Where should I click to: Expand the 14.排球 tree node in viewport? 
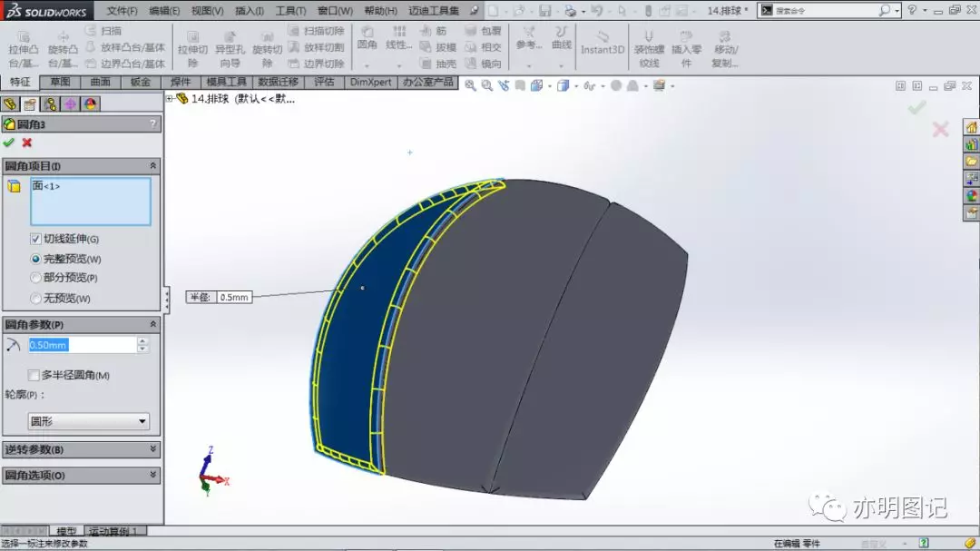[x=170, y=98]
